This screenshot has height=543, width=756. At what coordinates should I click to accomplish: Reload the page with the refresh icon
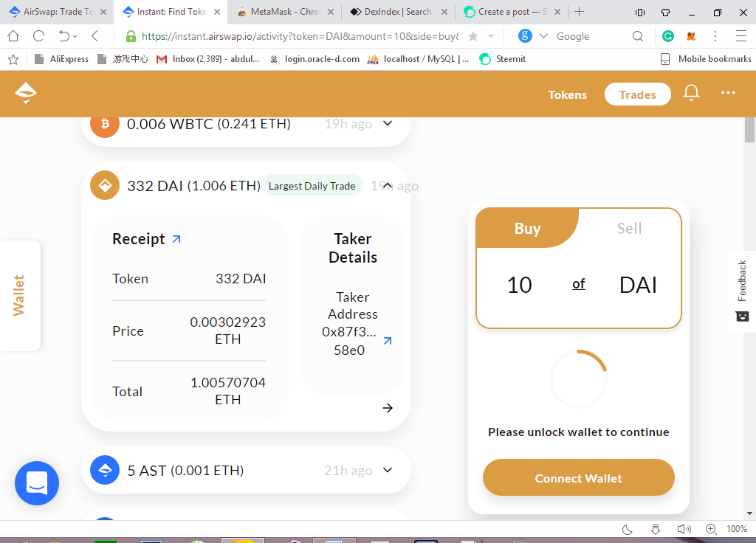[38, 36]
